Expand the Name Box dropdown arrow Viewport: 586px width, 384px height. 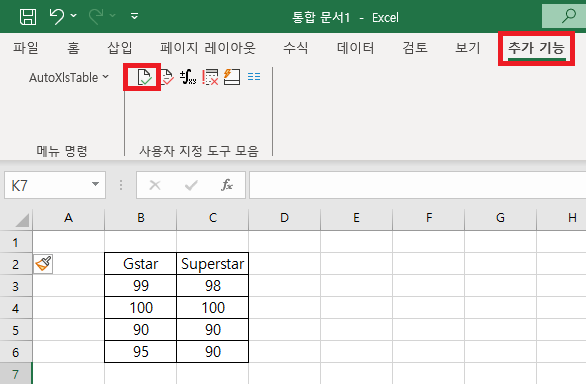[x=96, y=184]
